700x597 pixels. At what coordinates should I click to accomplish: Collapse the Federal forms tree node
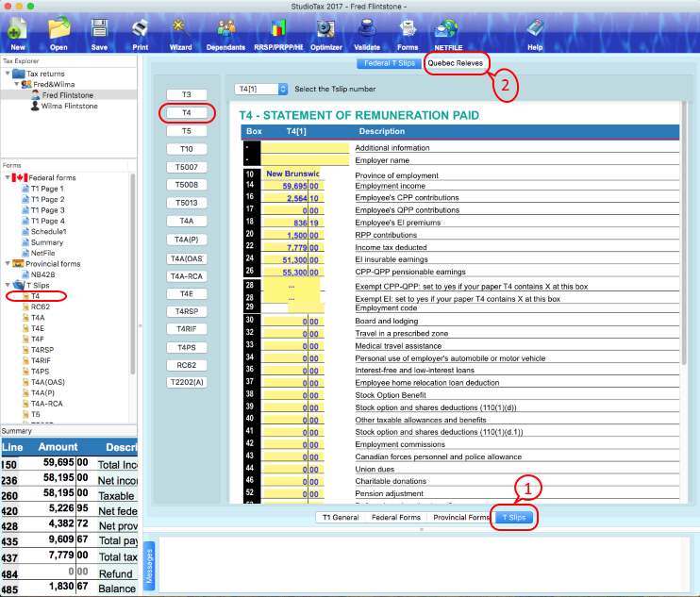8,177
